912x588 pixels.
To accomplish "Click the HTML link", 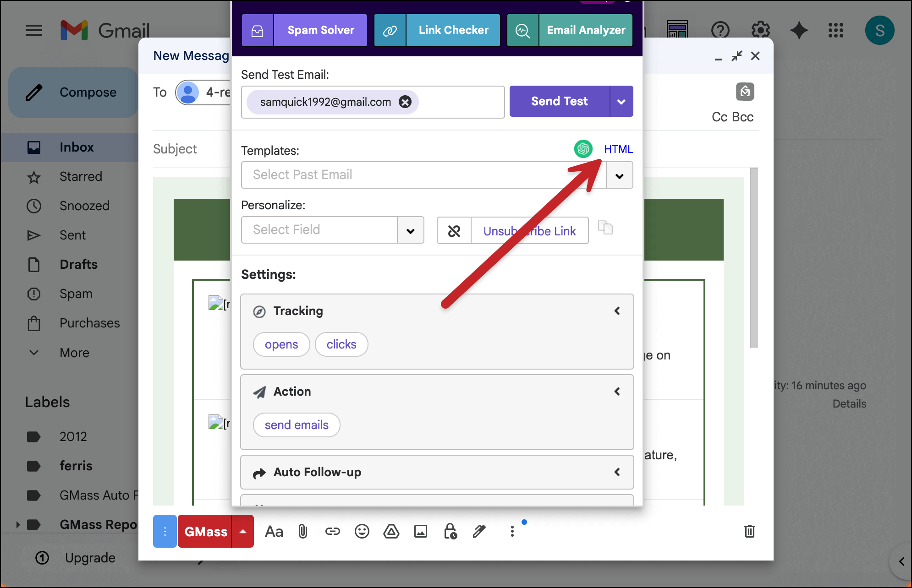I will coord(618,149).
